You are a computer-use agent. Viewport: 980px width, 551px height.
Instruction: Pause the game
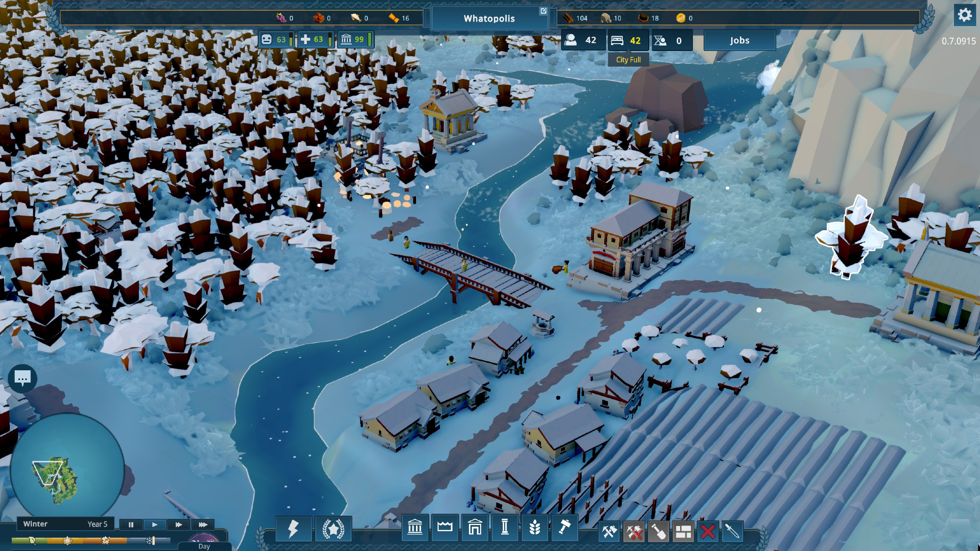[131, 525]
